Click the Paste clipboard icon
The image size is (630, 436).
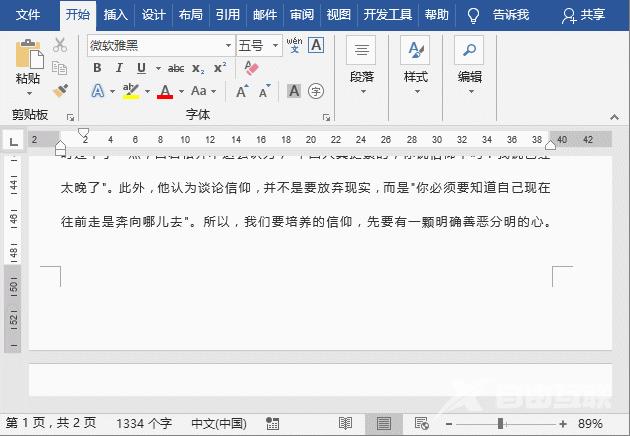(x=29, y=54)
